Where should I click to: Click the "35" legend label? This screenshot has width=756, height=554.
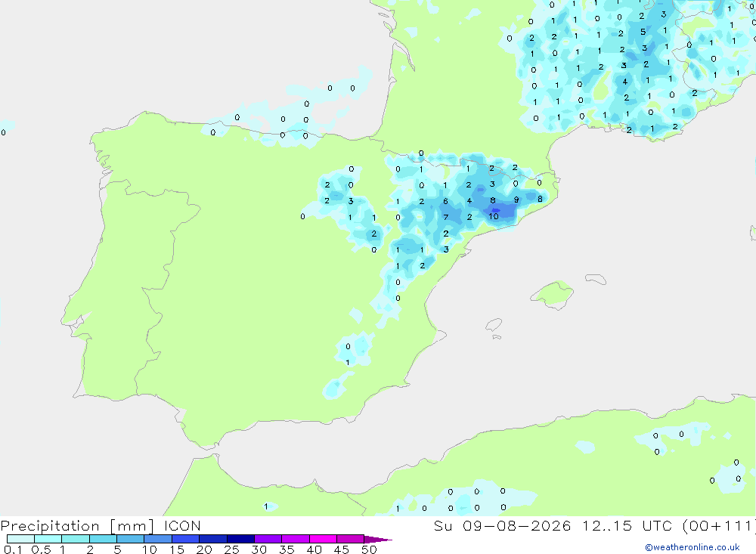[x=287, y=549]
